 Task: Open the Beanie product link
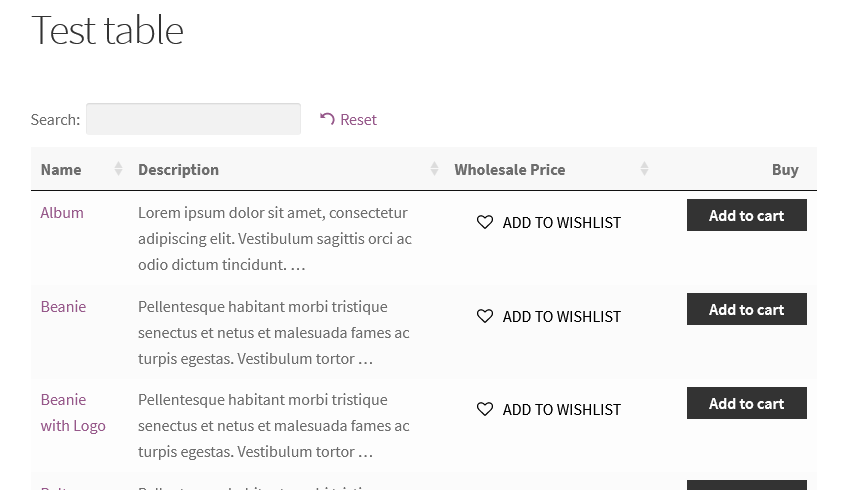(63, 306)
